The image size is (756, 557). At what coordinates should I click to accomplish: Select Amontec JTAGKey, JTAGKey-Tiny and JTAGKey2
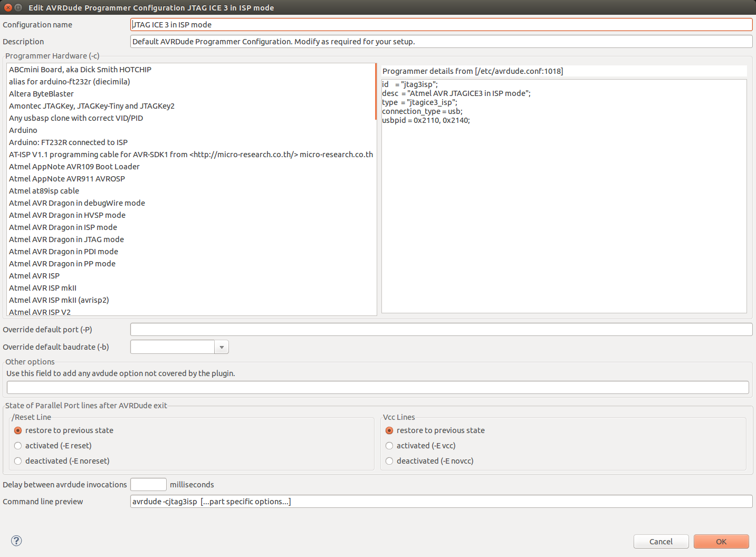190,106
